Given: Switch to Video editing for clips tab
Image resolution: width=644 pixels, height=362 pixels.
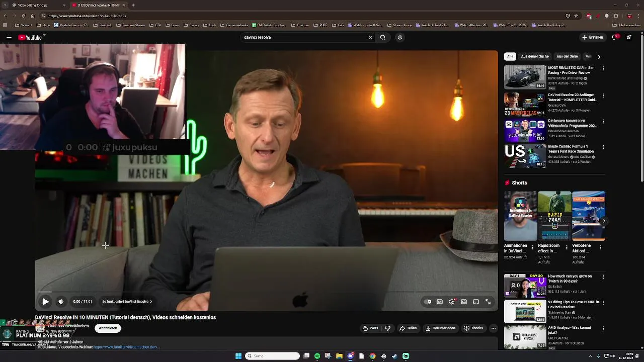Looking at the screenshot, I should [x=38, y=5].
